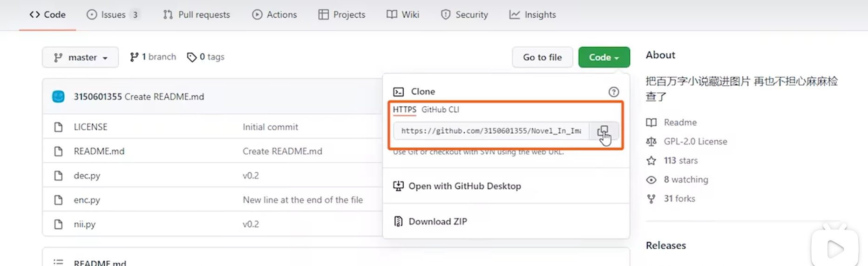Click the README.md outline list icon
The width and height of the screenshot is (868, 266).
[x=58, y=262]
